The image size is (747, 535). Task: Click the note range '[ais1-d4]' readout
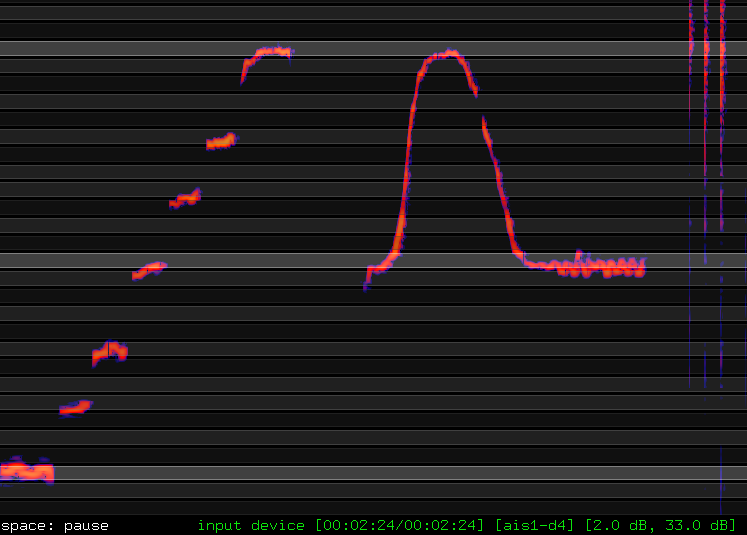click(535, 525)
